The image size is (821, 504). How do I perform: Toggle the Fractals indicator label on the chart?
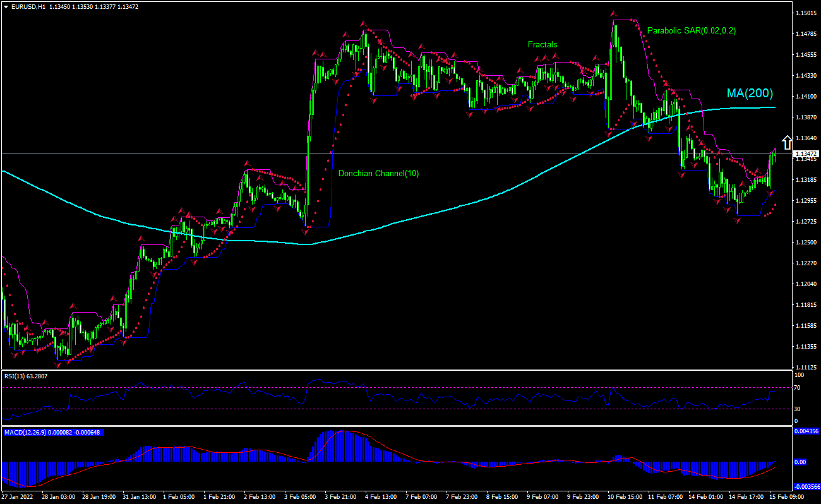542,45
